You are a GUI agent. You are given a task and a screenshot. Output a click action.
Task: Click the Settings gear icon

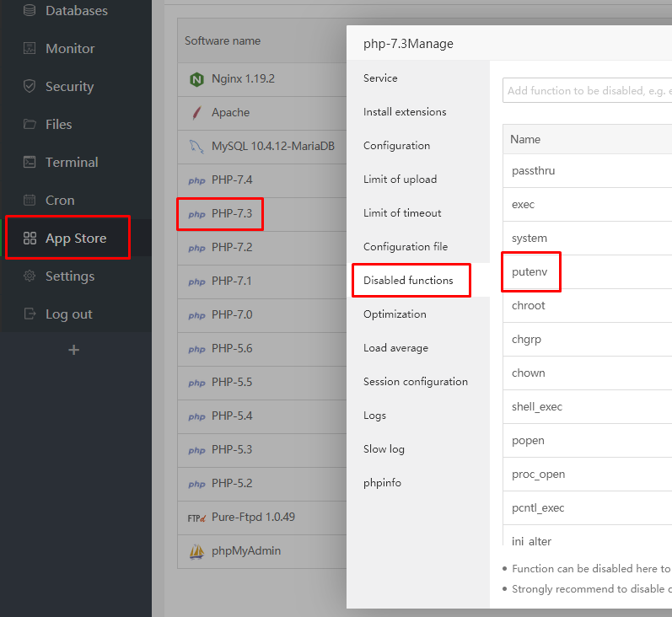tap(30, 276)
